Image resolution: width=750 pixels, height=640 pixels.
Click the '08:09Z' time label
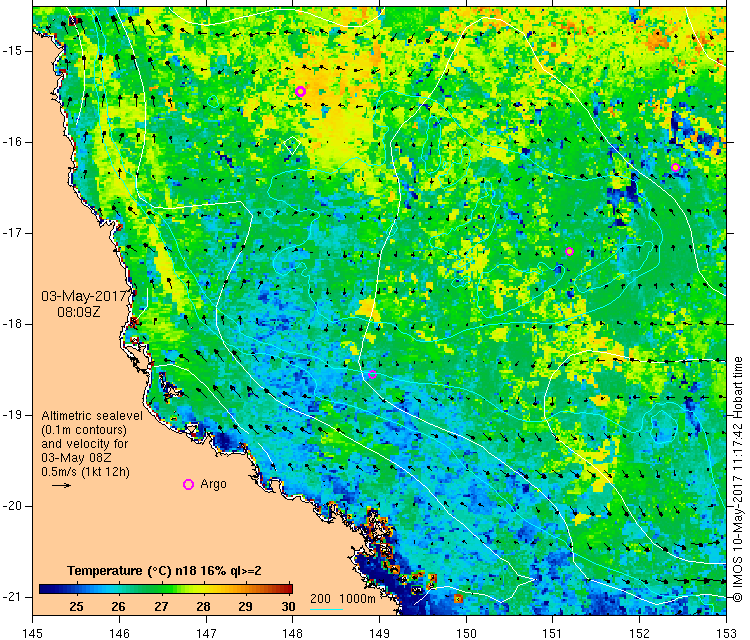[79, 312]
